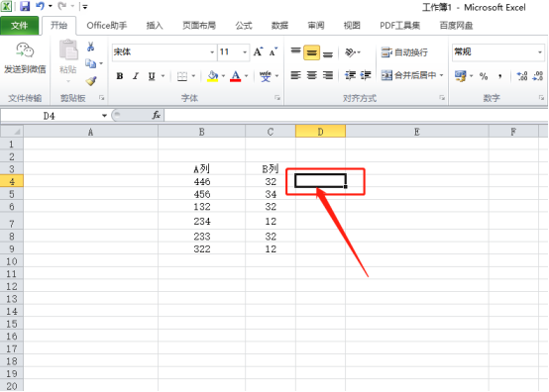The width and height of the screenshot is (549, 392).
Task: Select column D header
Action: [x=320, y=132]
